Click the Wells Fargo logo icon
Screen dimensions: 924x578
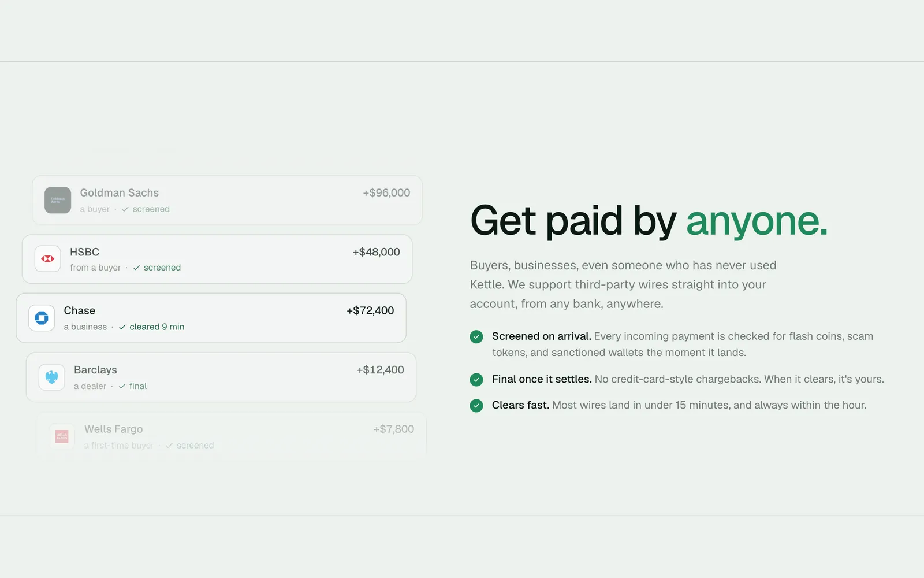pyautogui.click(x=62, y=436)
